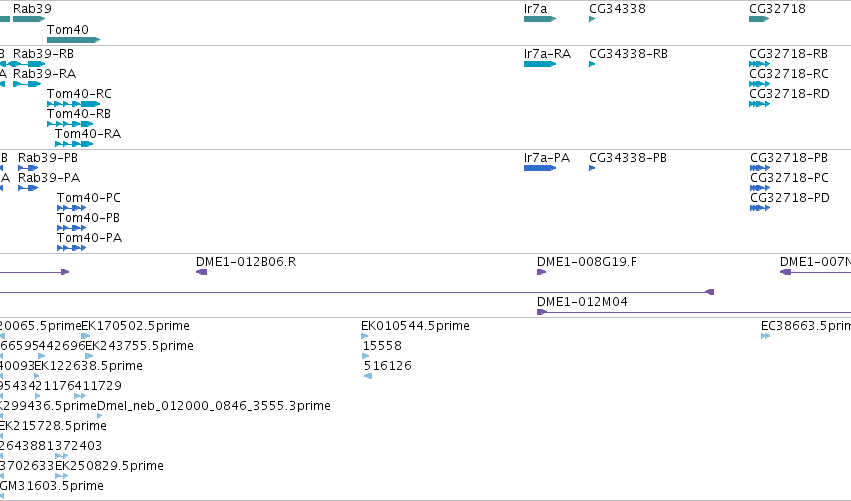The height and width of the screenshot is (501, 851).
Task: Select the CG32718-PD protein feature
Action: pyautogui.click(x=760, y=208)
